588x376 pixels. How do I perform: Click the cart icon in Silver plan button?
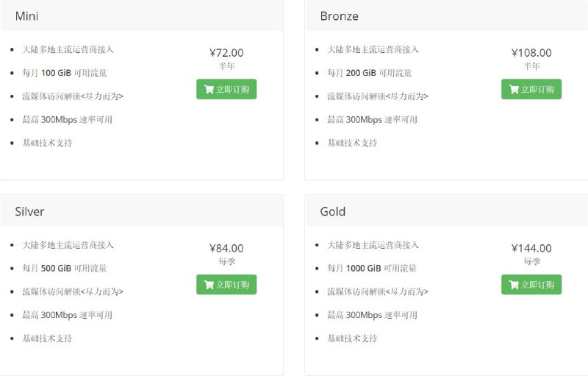click(209, 285)
